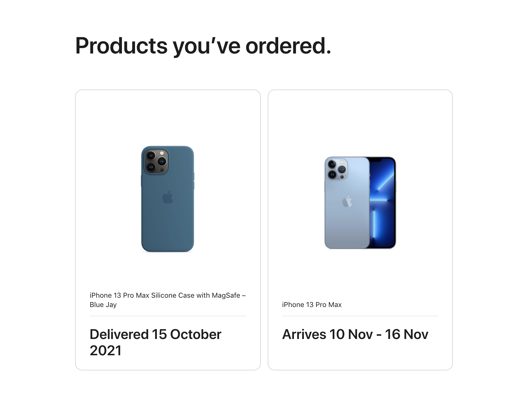Select the delivered silicone case order card
Viewport: 532px width, 414px height.
click(168, 230)
